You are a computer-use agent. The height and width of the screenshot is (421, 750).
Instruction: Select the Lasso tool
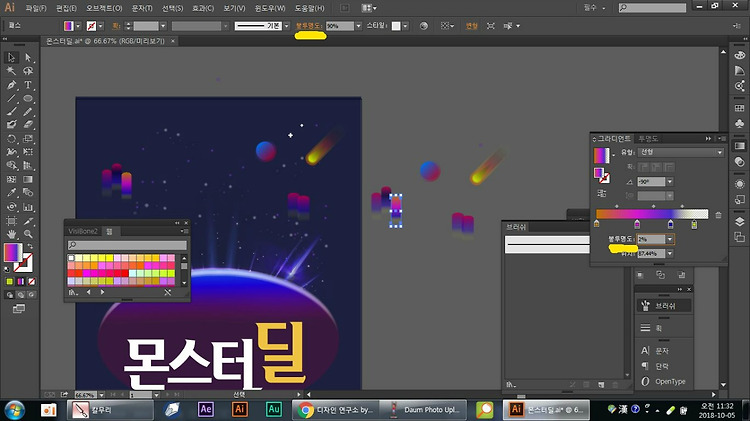pyautogui.click(x=28, y=71)
